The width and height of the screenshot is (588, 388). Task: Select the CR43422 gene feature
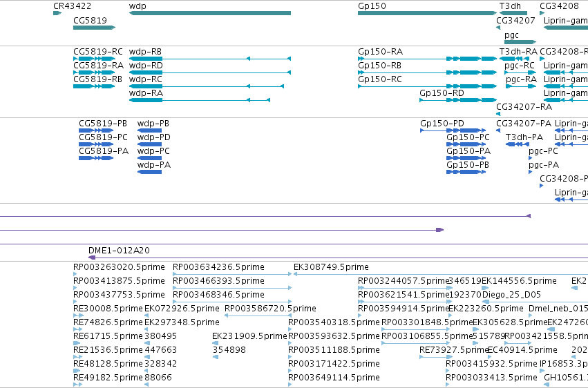57,13
